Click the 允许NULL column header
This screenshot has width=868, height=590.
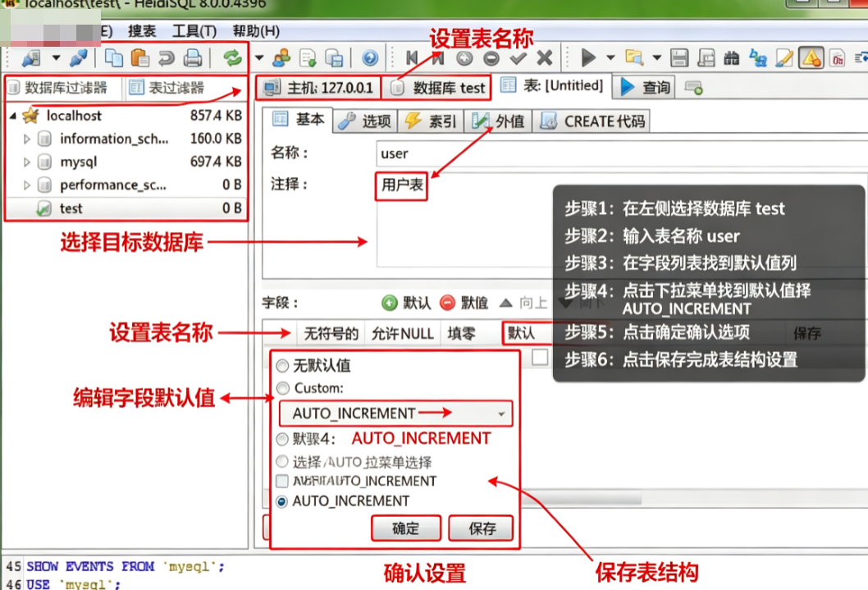[403, 334]
